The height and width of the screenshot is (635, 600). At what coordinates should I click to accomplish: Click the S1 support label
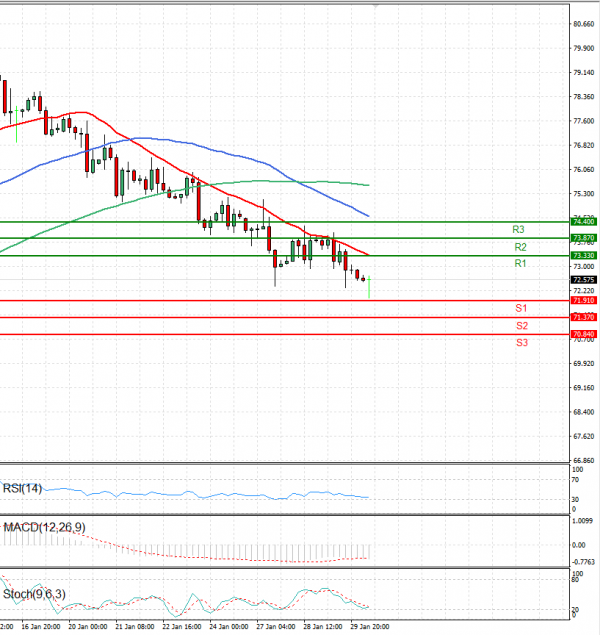[x=521, y=308]
